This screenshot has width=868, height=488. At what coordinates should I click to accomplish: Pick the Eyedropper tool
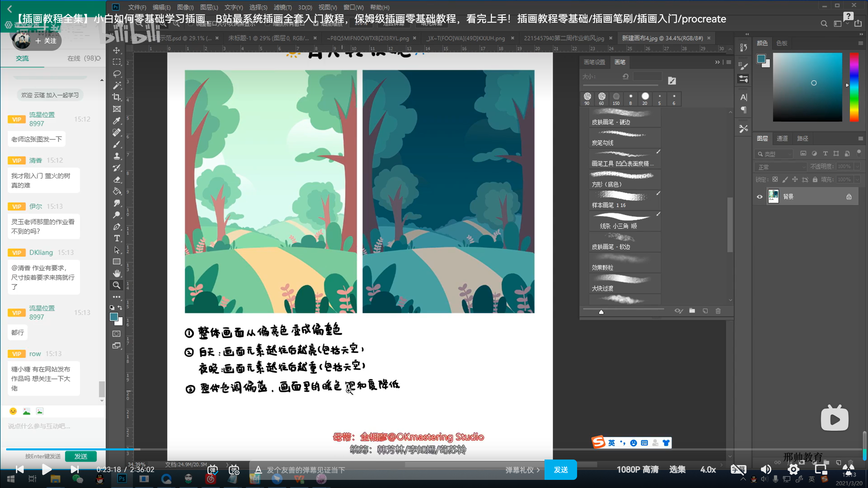[117, 121]
